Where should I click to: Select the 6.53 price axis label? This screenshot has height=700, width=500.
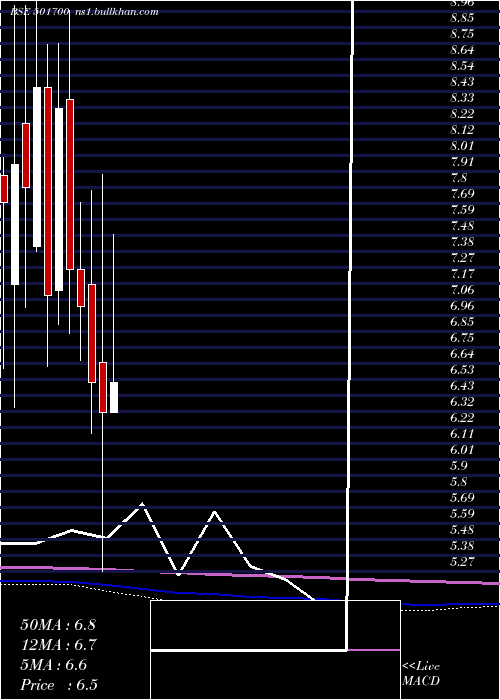[x=462, y=370]
